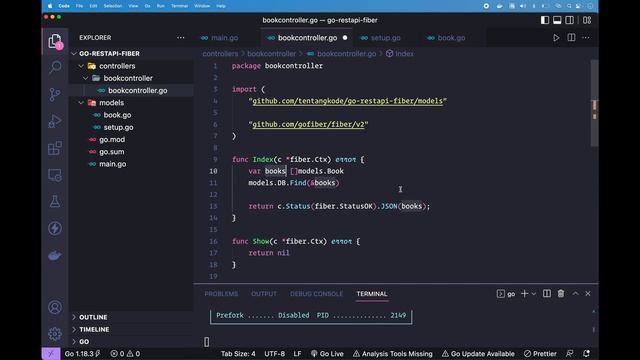This screenshot has width=640, height=360.
Task: Collapse the bookcontroller folder
Action: pyautogui.click(x=85, y=78)
